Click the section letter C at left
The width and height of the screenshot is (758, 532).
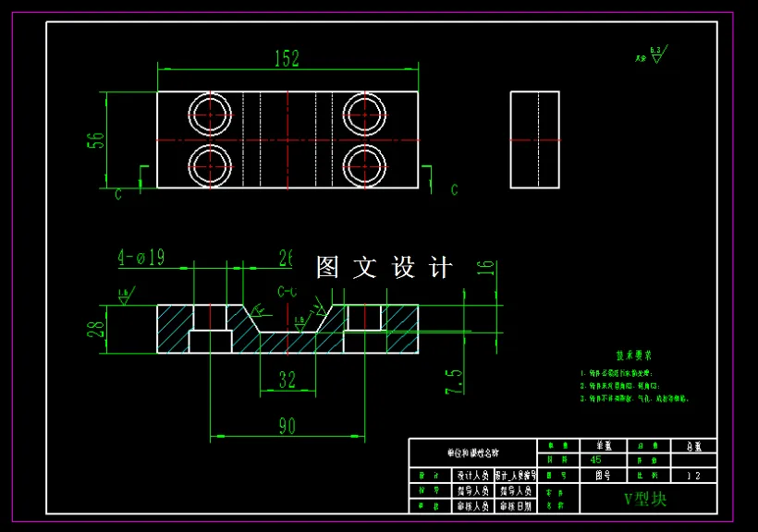point(118,194)
